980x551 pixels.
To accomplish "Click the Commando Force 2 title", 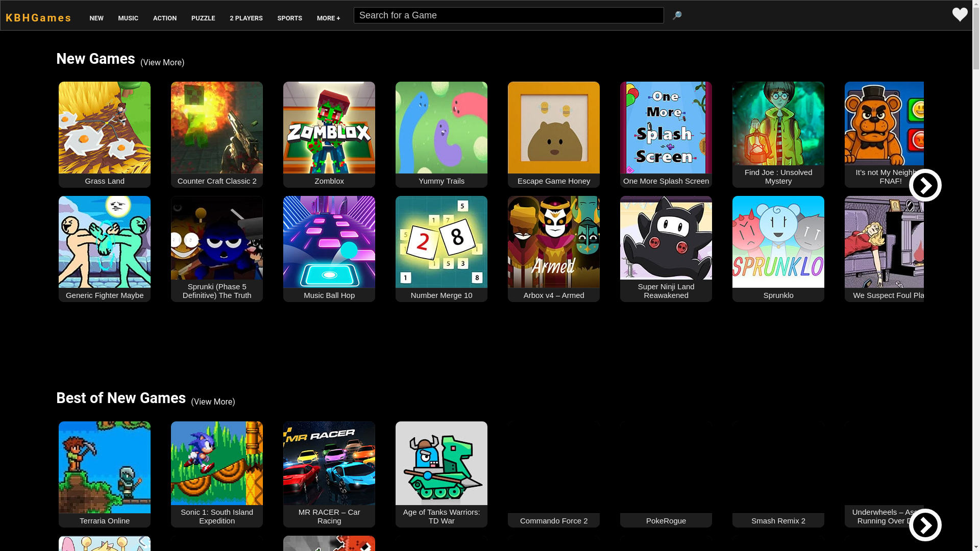I will 554,521.
